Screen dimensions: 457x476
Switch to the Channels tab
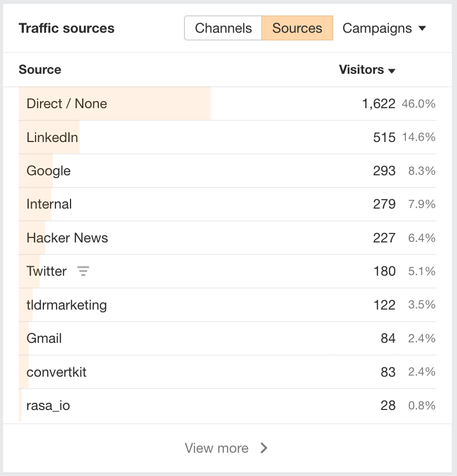coord(223,28)
